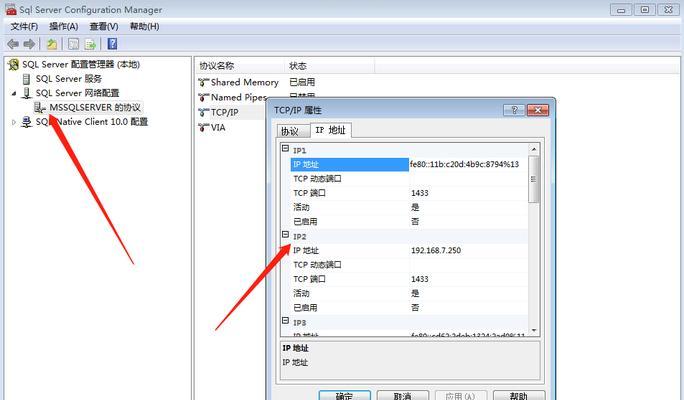Select SQL Server 配置管理器 (本地) root node
The height and width of the screenshot is (400, 684).
(x=81, y=65)
